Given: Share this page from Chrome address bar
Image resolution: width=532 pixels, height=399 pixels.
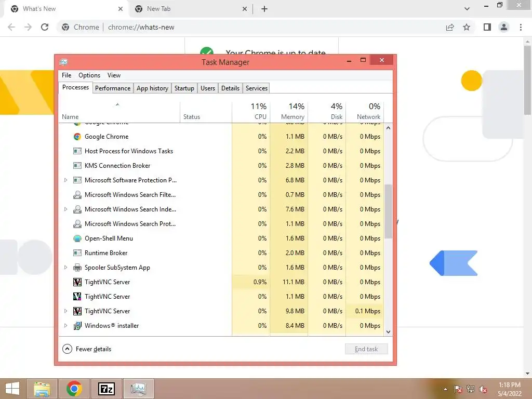Looking at the screenshot, I should tap(450, 27).
